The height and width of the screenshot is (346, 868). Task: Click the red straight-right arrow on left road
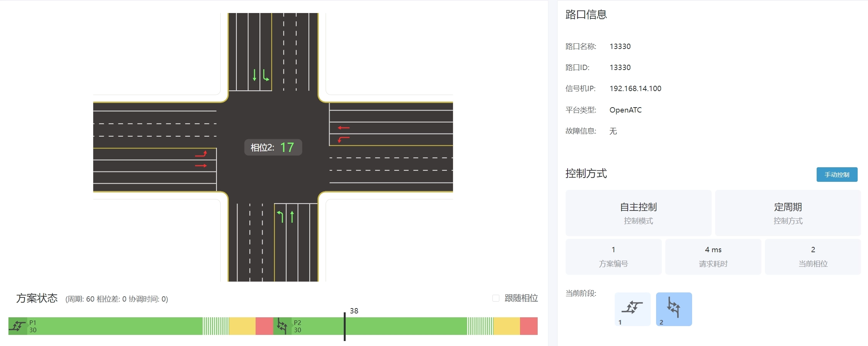[x=201, y=166]
